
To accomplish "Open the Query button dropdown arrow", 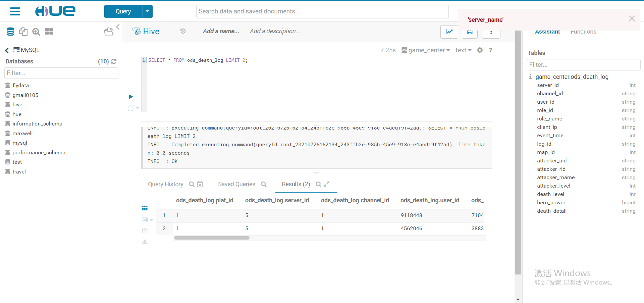I will pos(148,11).
